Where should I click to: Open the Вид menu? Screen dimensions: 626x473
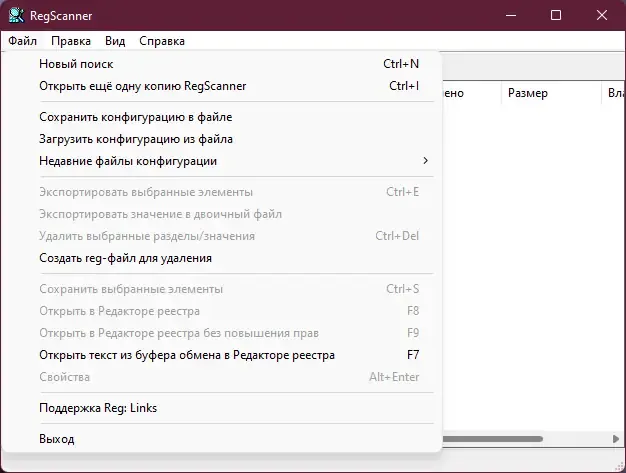(x=115, y=41)
